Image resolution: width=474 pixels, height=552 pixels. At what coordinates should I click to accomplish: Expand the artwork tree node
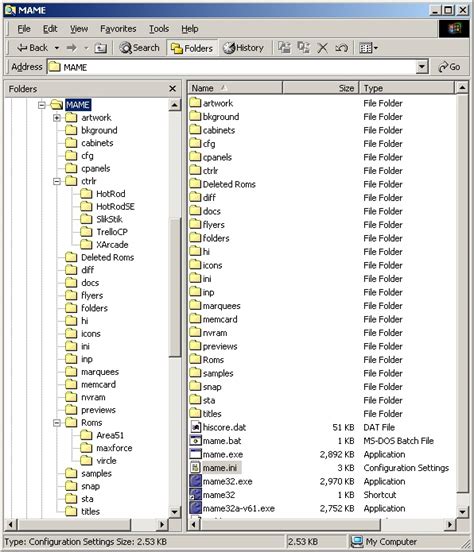57,118
